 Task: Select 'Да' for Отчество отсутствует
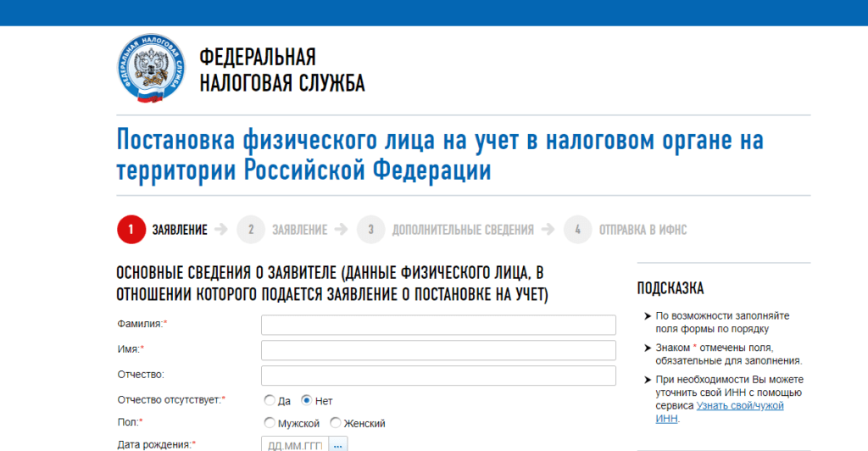click(270, 400)
